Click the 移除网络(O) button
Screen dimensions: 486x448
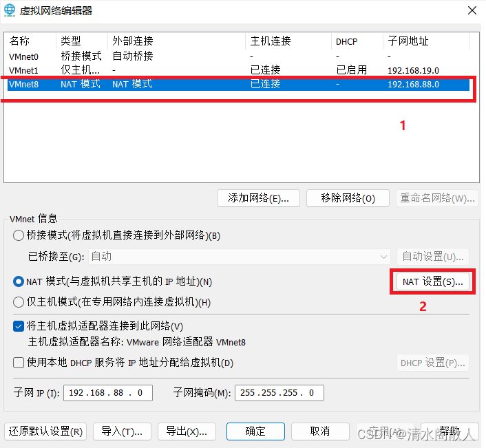click(348, 198)
